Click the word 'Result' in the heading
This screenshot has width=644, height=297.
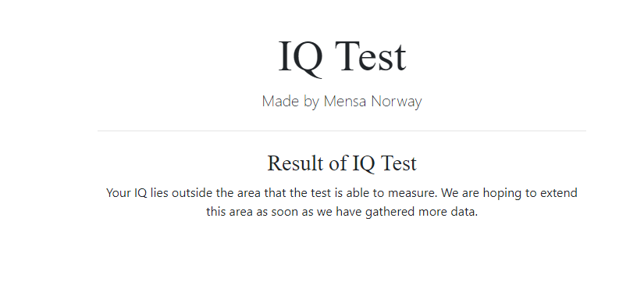click(295, 163)
